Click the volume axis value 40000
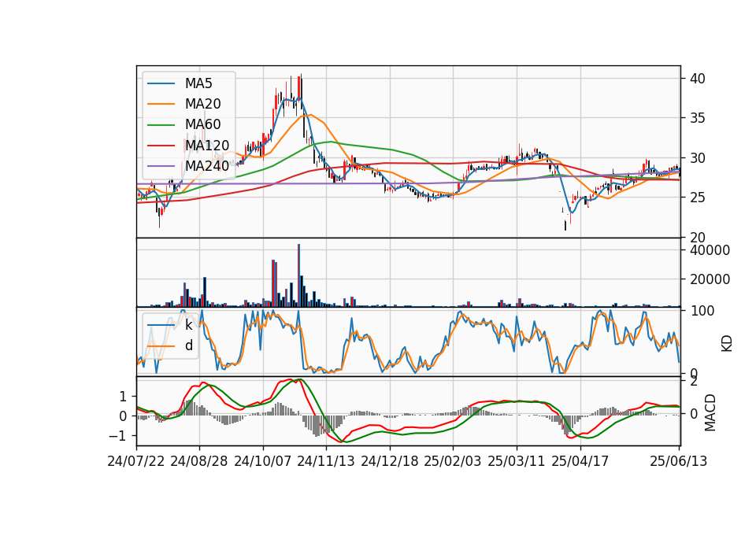Image resolution: width=756 pixels, height=543 pixels. (710, 250)
